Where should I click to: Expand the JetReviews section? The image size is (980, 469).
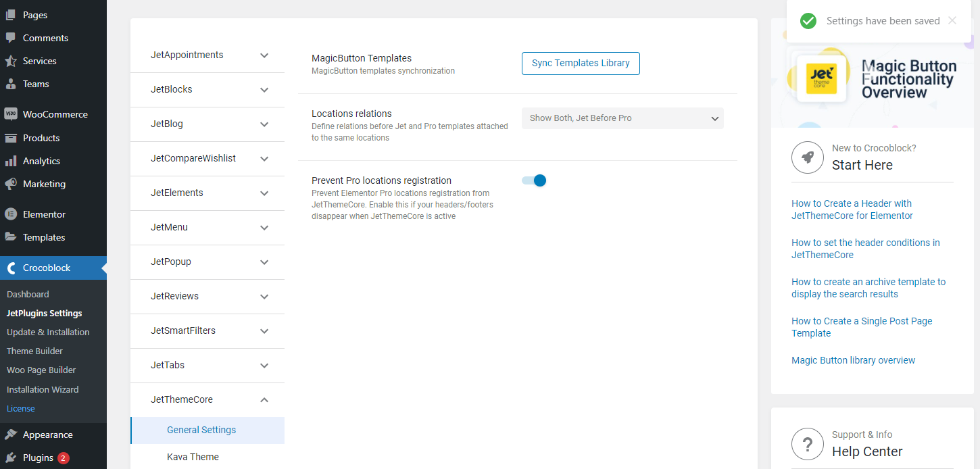click(x=207, y=297)
